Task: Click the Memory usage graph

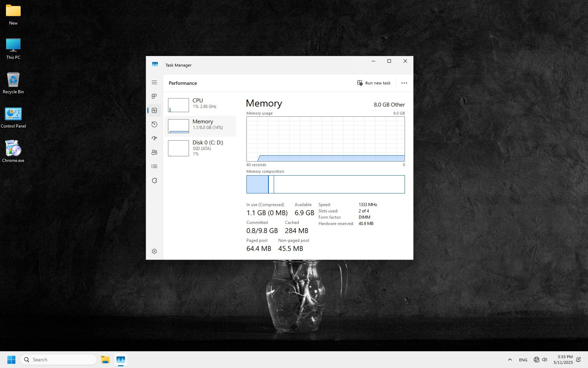Action: (x=325, y=139)
